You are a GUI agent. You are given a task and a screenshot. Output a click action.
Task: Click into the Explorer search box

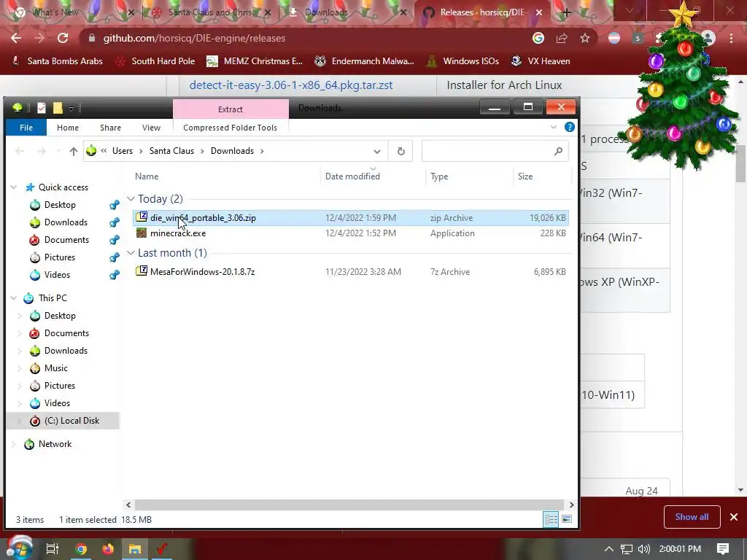[x=495, y=151]
